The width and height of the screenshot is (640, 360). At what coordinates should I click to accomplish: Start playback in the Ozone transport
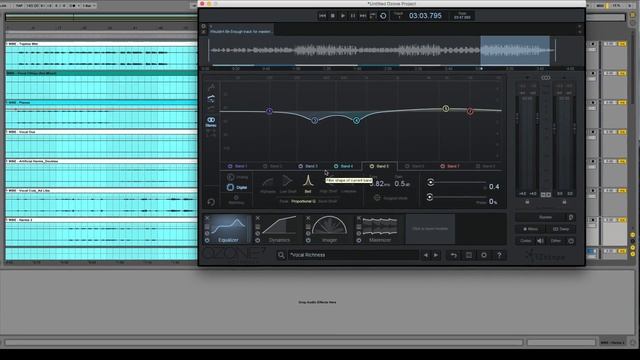tap(342, 16)
